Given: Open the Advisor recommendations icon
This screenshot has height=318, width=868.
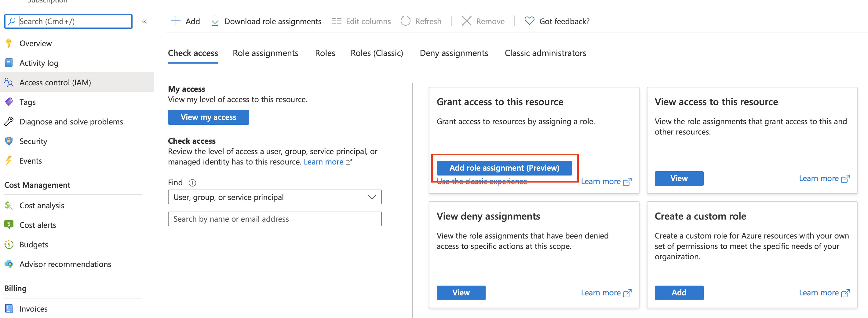Looking at the screenshot, I should click(9, 264).
